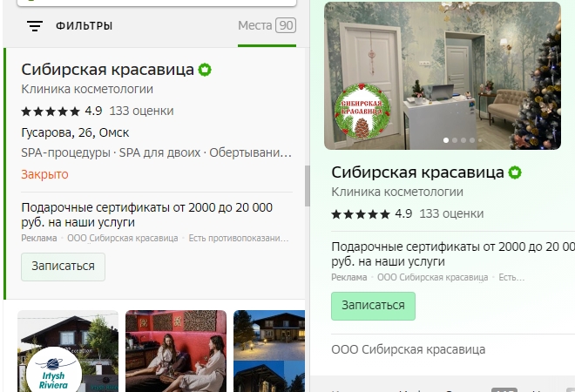Click the Irtysh Riviera round logo
This screenshot has height=392, width=575.
point(54,371)
